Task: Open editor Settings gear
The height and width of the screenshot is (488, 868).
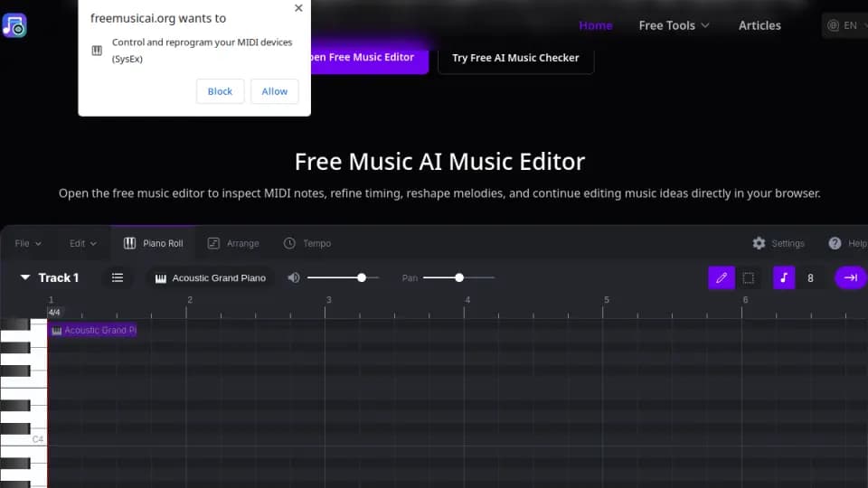Action: pyautogui.click(x=759, y=243)
